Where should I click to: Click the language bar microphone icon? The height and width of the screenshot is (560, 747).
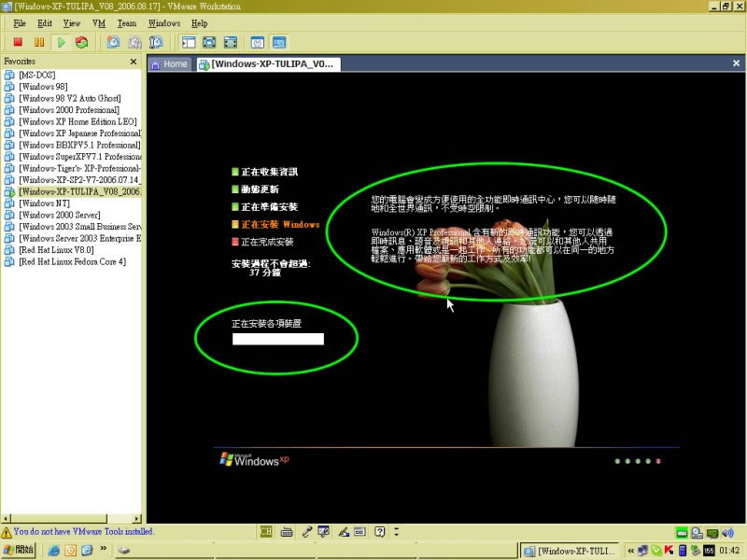[306, 532]
